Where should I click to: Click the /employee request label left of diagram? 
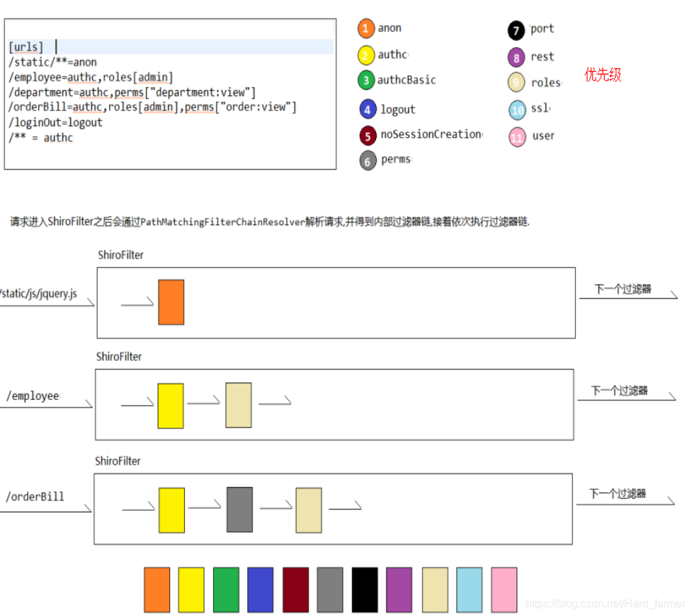33,396
